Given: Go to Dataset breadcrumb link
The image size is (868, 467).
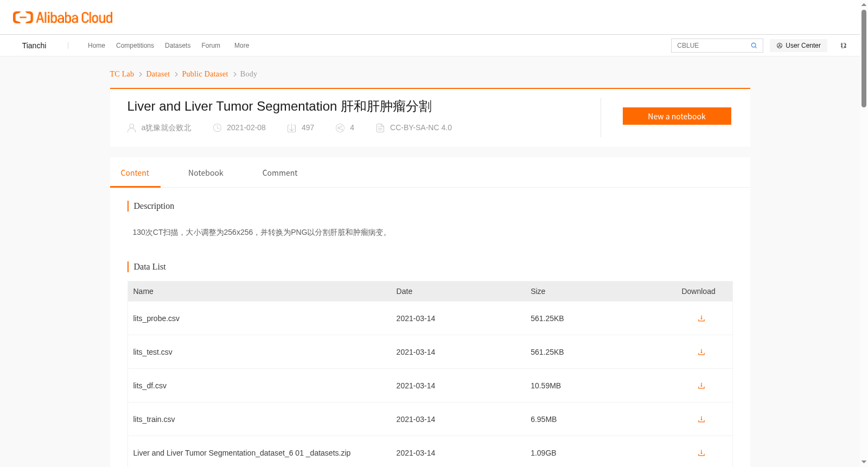Looking at the screenshot, I should pyautogui.click(x=158, y=74).
